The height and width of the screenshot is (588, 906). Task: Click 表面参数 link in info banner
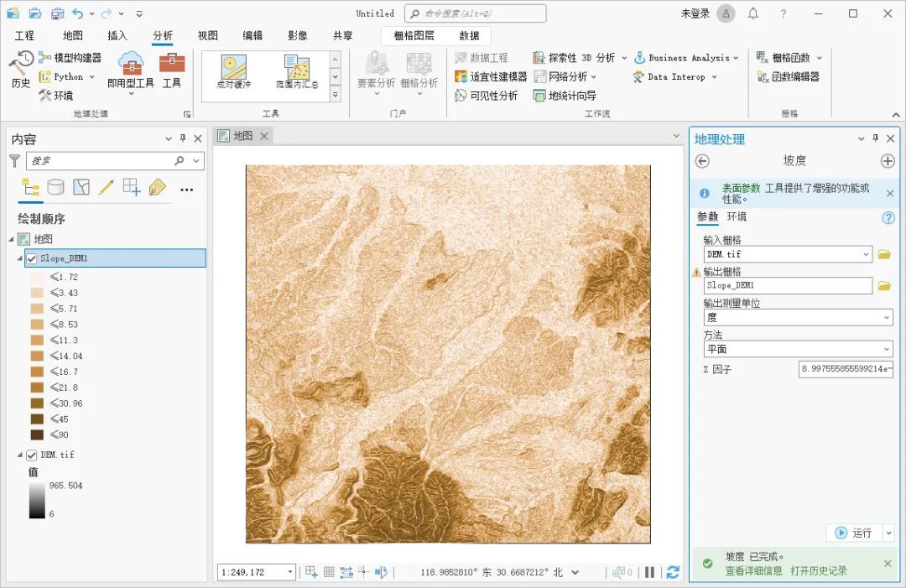click(741, 188)
